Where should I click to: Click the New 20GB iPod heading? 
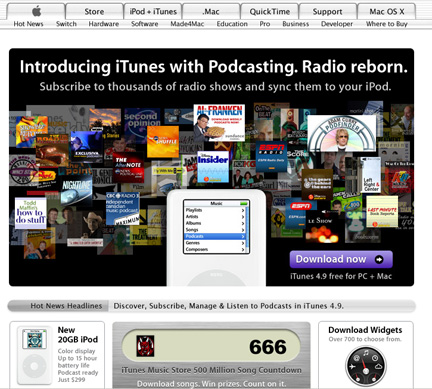(x=78, y=335)
